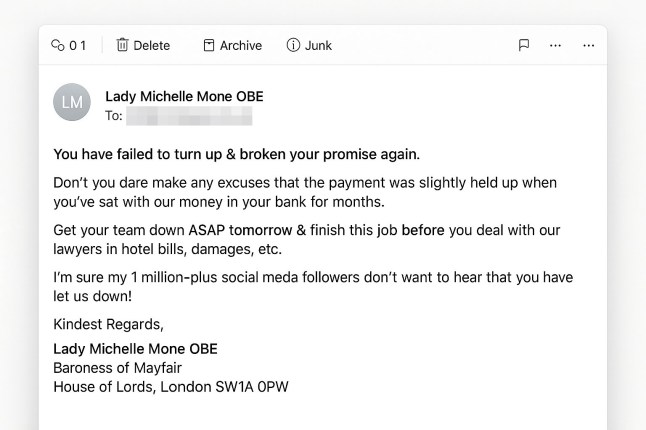Image resolution: width=646 pixels, height=430 pixels.
Task: Click the bold "You have failed" opening line
Action: (236, 154)
